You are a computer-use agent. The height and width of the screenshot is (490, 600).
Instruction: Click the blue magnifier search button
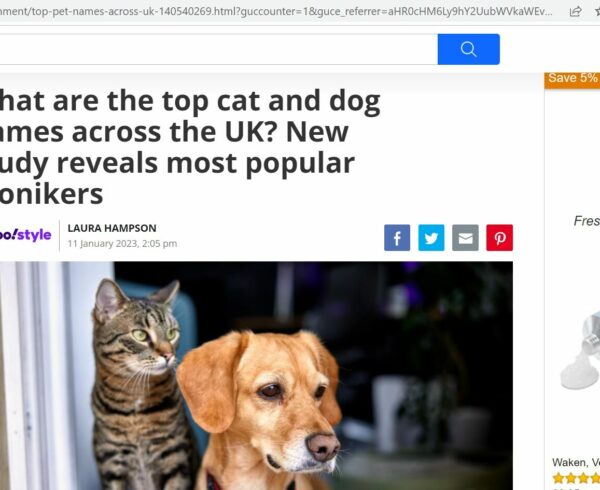pos(468,49)
